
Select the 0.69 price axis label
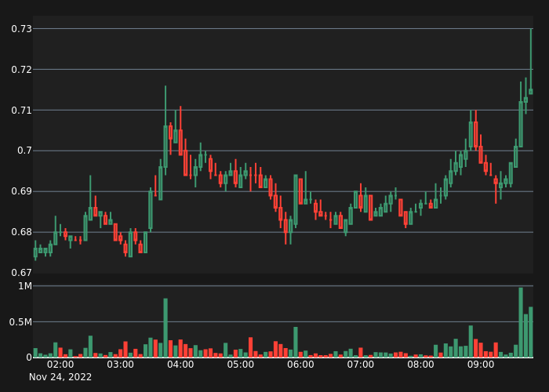pyautogui.click(x=21, y=191)
